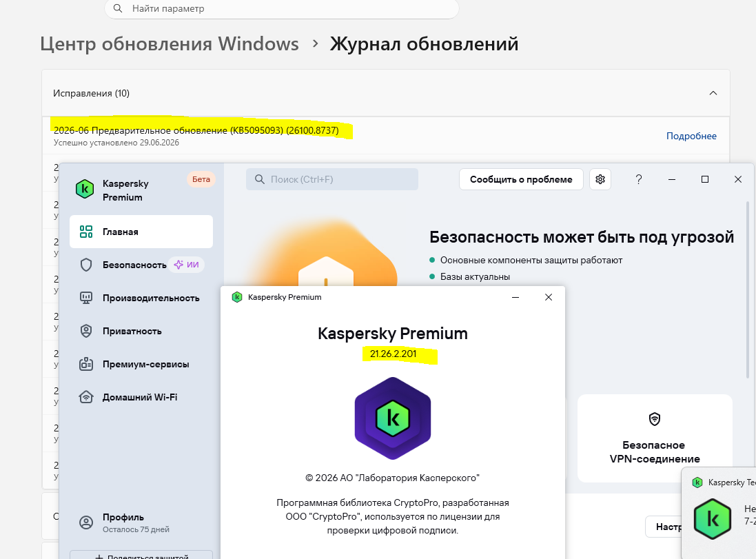Click the small Kaspersky icon in About dialog title bar
Image resolution: width=756 pixels, height=559 pixels.
(x=237, y=297)
